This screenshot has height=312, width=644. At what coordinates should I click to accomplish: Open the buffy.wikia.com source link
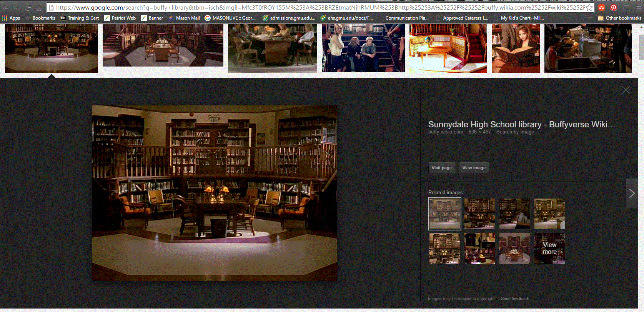(x=446, y=132)
